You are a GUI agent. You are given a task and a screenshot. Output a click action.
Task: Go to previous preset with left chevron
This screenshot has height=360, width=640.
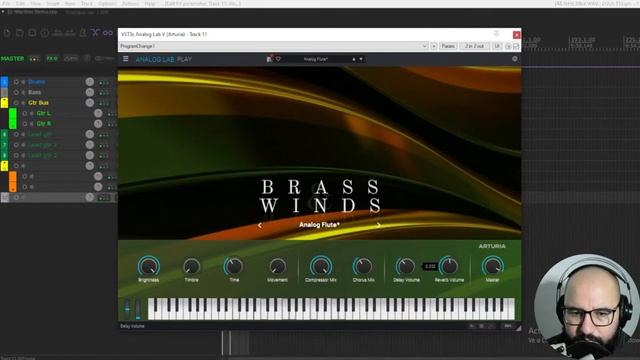[260, 225]
